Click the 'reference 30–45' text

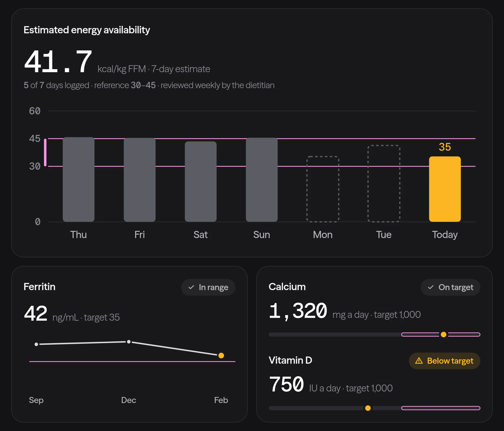point(125,85)
